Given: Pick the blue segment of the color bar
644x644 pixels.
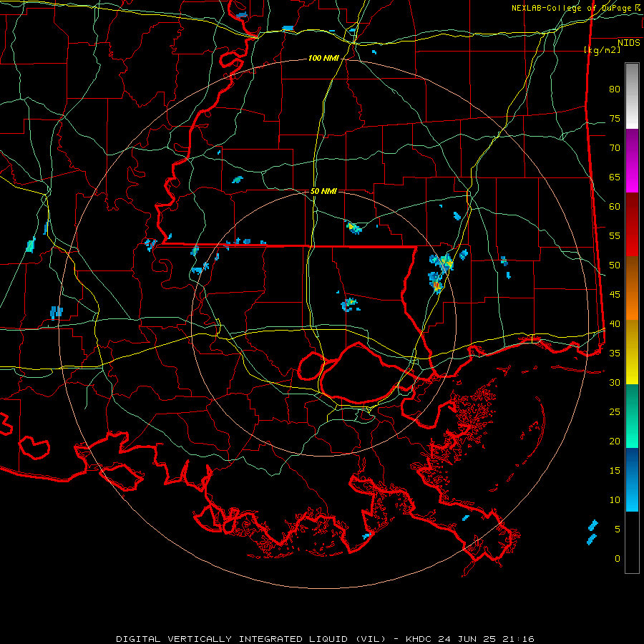Looking at the screenshot, I should coord(632,479).
